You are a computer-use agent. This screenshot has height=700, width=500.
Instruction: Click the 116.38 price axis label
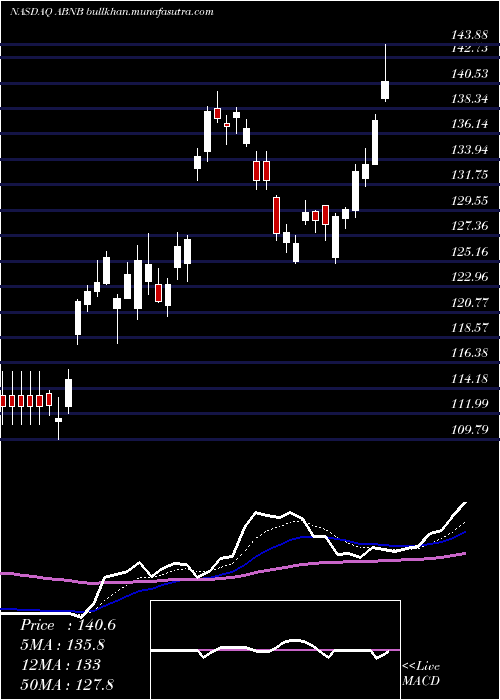tap(470, 354)
